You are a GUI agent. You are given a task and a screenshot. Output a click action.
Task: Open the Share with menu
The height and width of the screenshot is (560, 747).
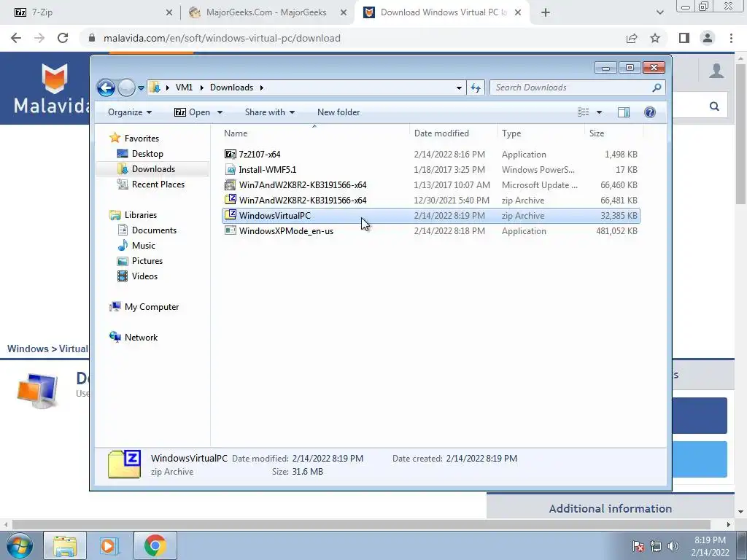tap(270, 112)
